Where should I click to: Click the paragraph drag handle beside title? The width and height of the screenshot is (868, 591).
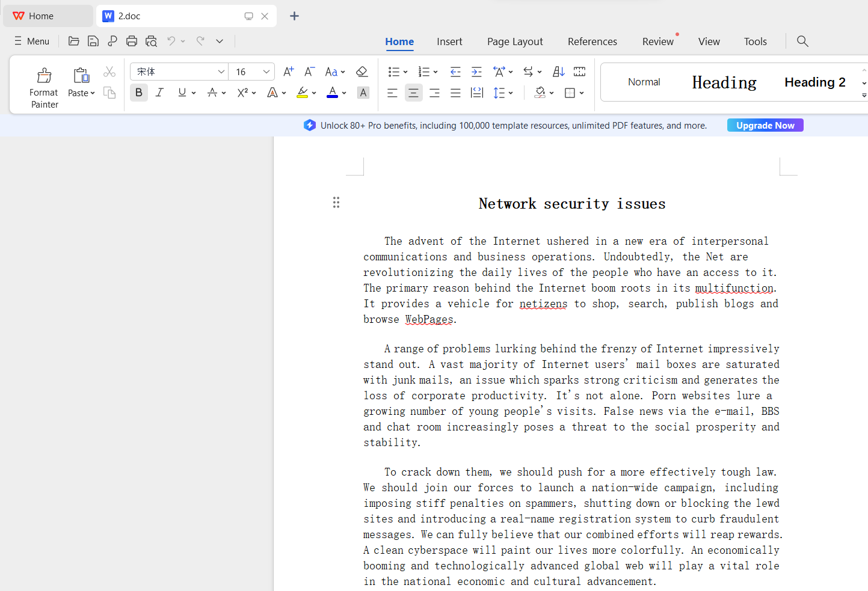[336, 202]
